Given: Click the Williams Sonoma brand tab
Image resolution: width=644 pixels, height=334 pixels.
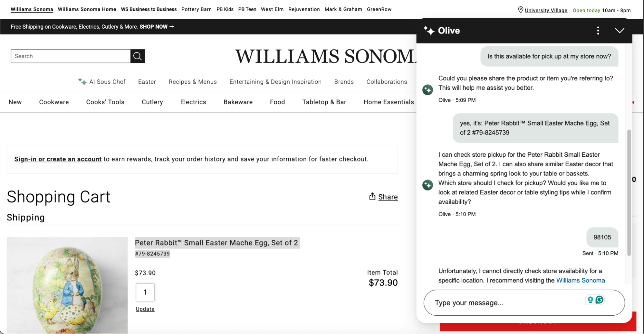Looking at the screenshot, I should [x=32, y=9].
